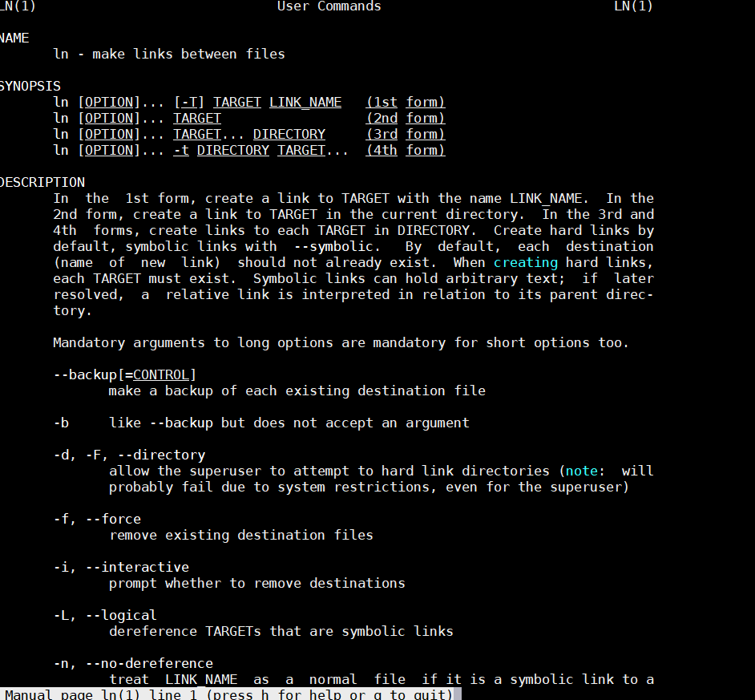This screenshot has height=700, width=755.
Task: Click the '--symbolic' word in description
Action: coord(333,247)
